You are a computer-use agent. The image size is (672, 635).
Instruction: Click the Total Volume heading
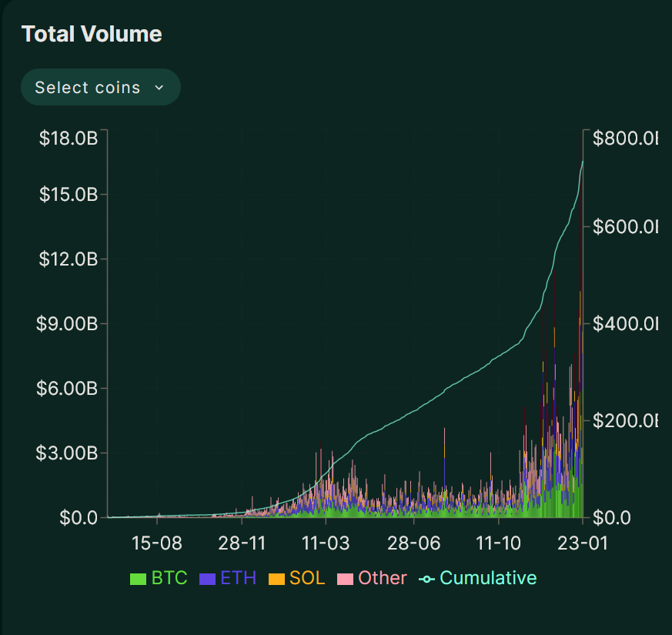92,34
